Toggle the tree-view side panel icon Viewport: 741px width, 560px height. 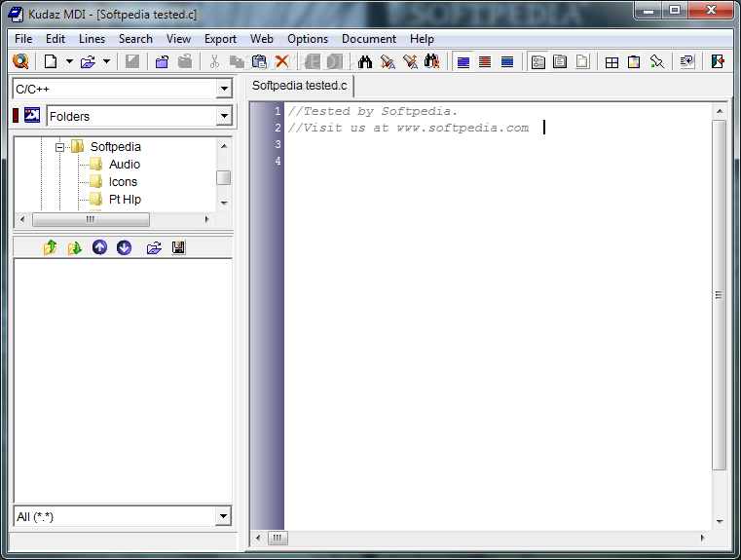click(x=538, y=62)
